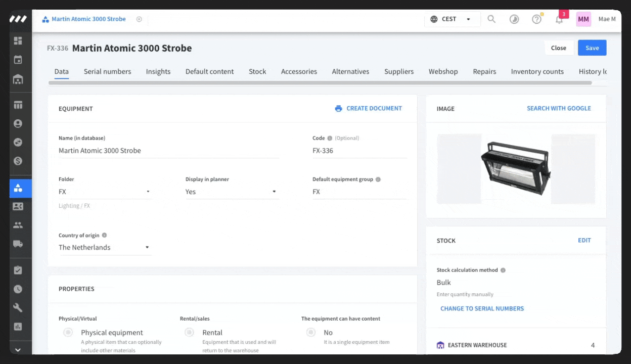Click the Default equipment group field

[x=359, y=192]
